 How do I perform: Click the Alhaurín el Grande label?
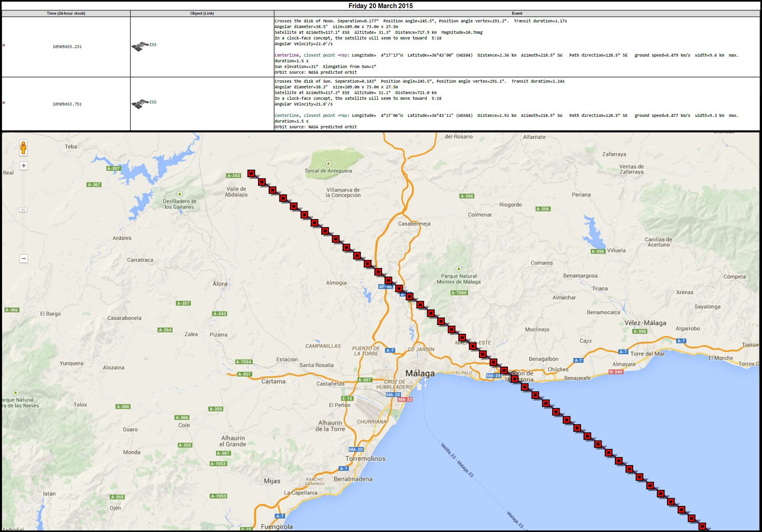click(x=233, y=441)
